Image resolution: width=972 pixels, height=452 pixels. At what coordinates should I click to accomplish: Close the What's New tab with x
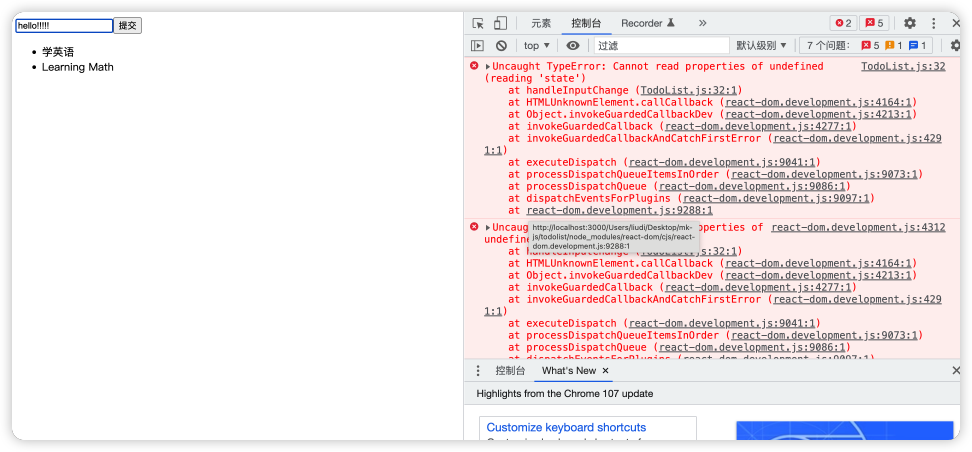click(x=606, y=371)
